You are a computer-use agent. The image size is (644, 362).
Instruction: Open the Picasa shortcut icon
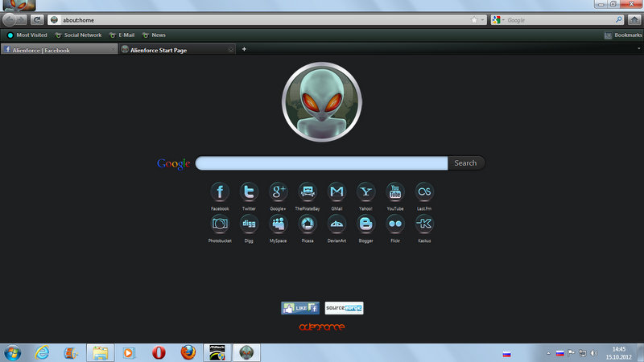(x=308, y=224)
